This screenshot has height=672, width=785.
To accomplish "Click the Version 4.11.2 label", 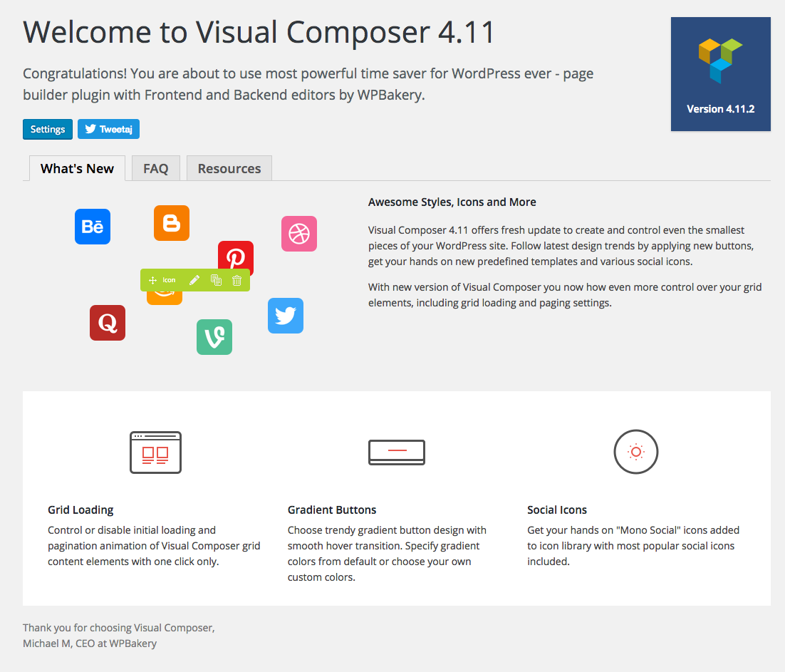I will point(720,108).
